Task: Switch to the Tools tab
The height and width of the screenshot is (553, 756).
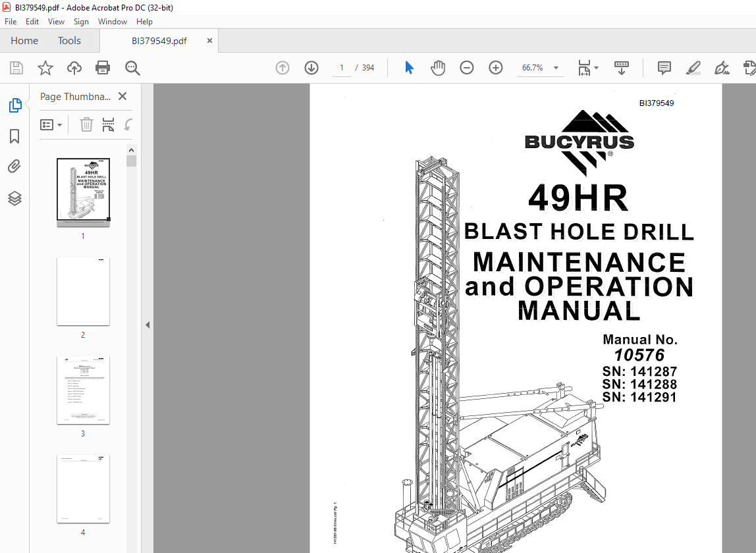Action: pyautogui.click(x=69, y=41)
